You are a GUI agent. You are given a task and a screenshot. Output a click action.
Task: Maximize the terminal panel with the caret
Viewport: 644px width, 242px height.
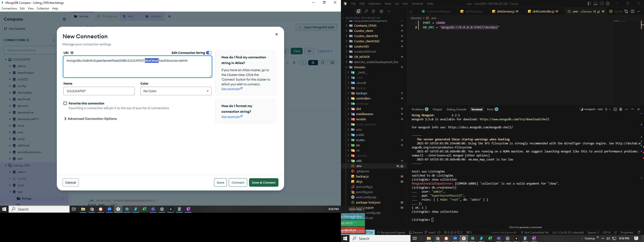[632, 109]
